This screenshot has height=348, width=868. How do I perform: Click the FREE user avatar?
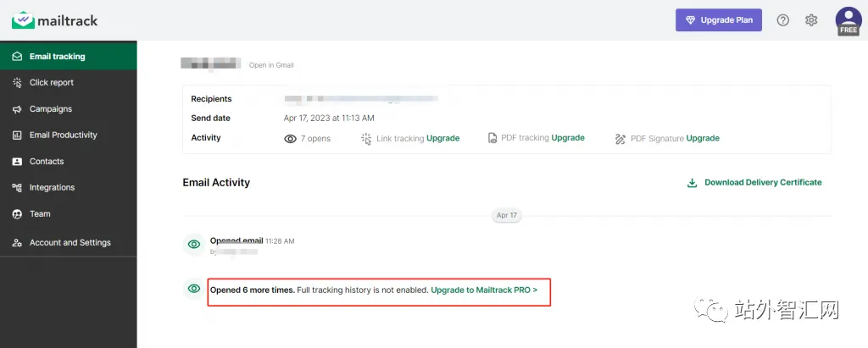click(848, 21)
